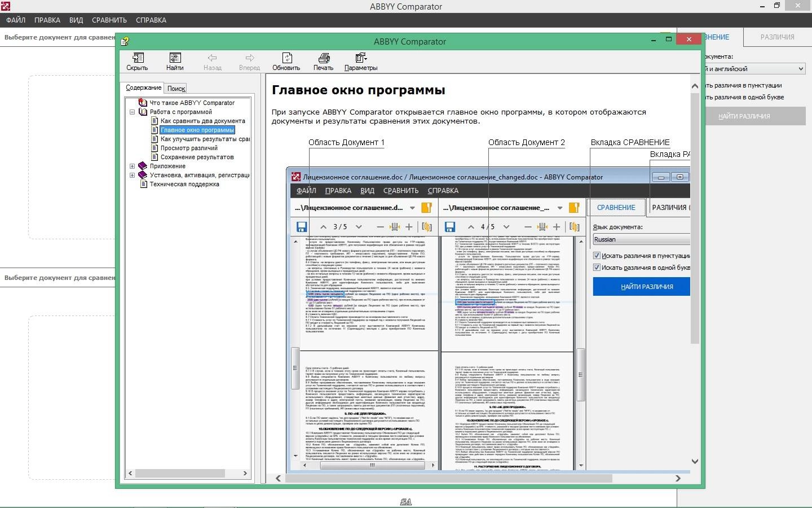The image size is (812, 508).
Task: Open the СПРАВКА menu in main window
Action: pyautogui.click(x=151, y=20)
